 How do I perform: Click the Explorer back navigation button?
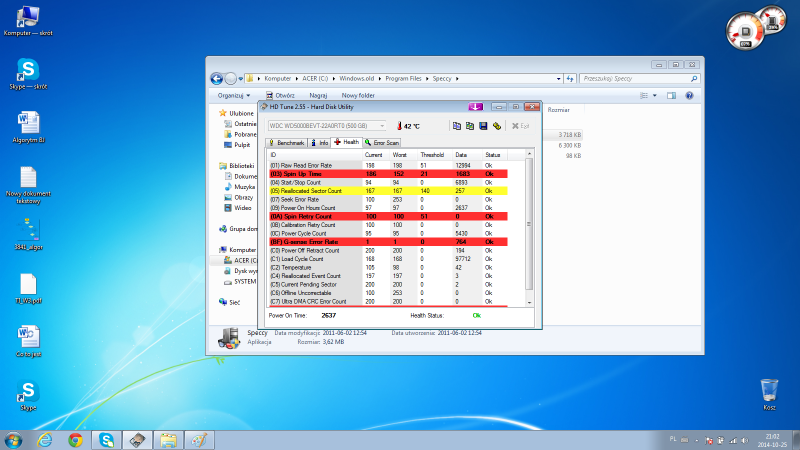216,79
